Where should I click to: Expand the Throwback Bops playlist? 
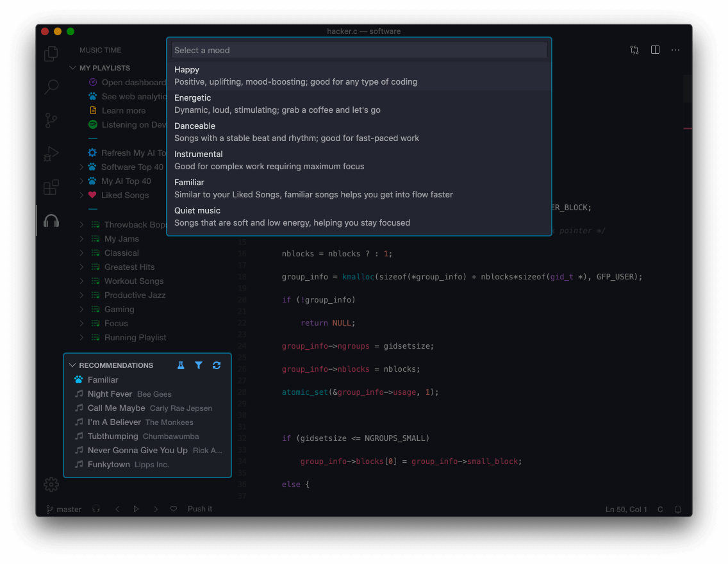point(81,225)
